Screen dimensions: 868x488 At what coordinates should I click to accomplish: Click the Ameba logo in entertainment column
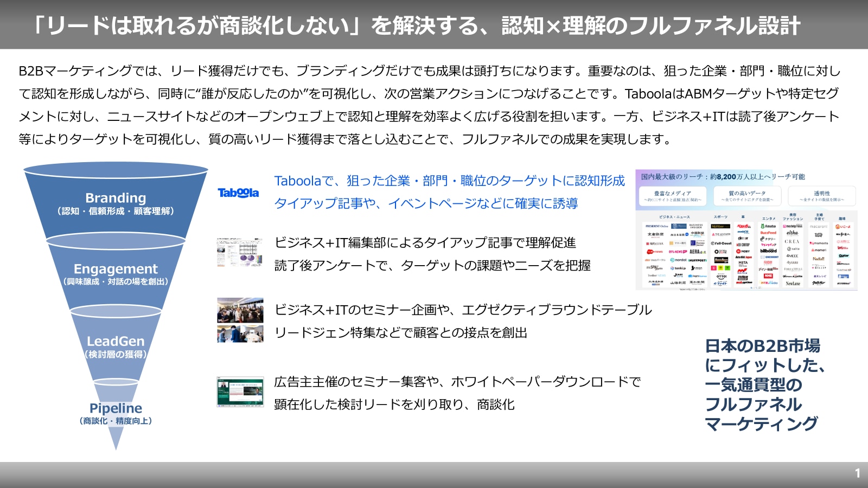(768, 226)
